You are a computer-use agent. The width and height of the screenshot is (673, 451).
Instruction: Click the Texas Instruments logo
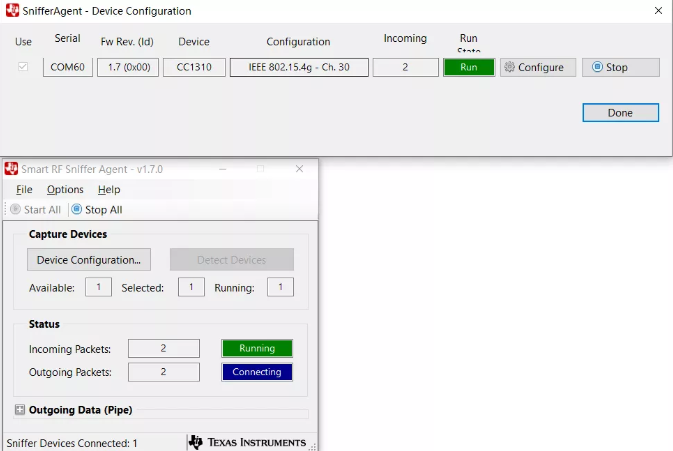248,442
